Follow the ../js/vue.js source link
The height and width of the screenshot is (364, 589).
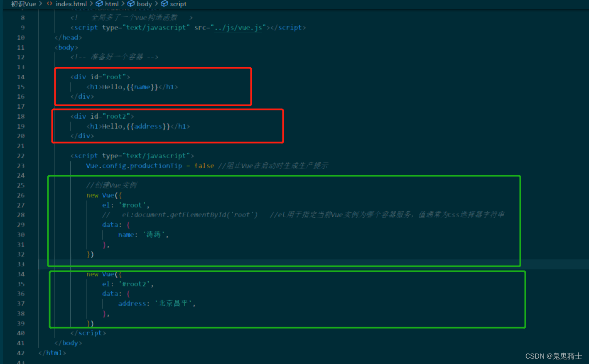(x=238, y=27)
